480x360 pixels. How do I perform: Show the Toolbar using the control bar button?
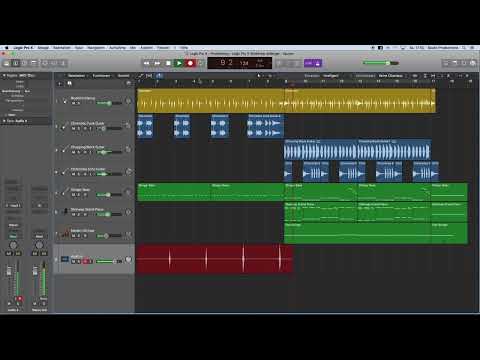[34, 63]
